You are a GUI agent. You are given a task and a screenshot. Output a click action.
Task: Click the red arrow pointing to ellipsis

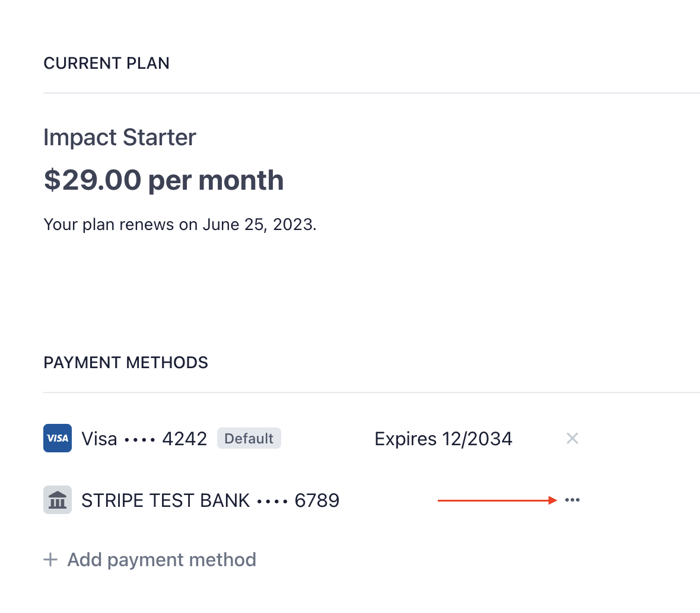[497, 500]
